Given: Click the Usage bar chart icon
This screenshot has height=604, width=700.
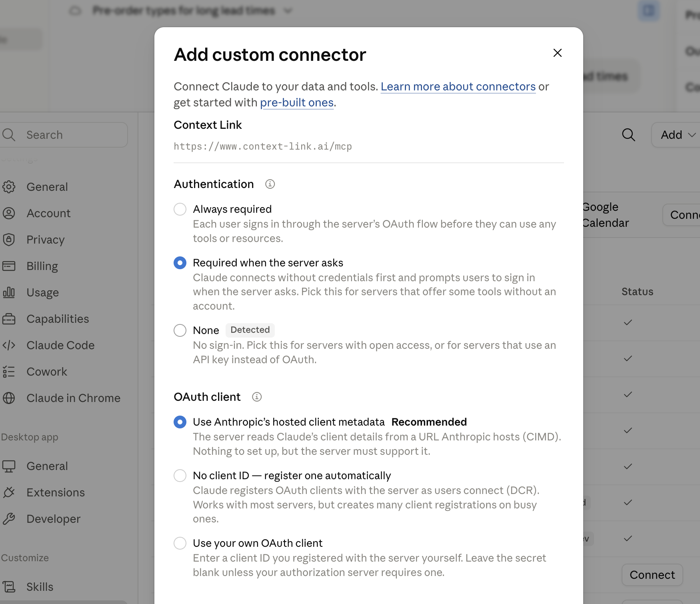Looking at the screenshot, I should 9,292.
